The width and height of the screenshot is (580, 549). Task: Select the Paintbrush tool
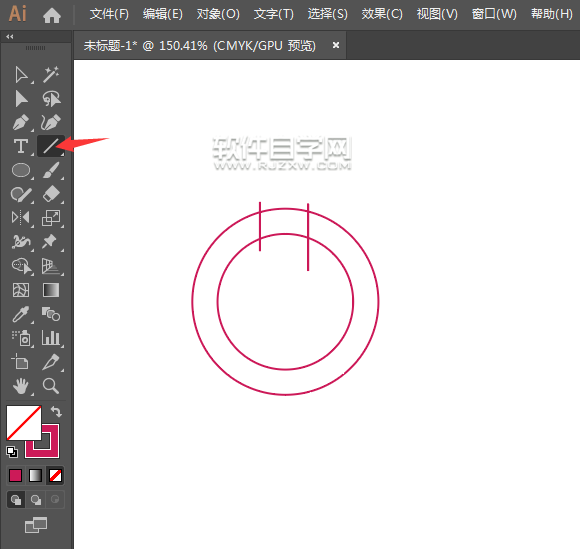51,171
